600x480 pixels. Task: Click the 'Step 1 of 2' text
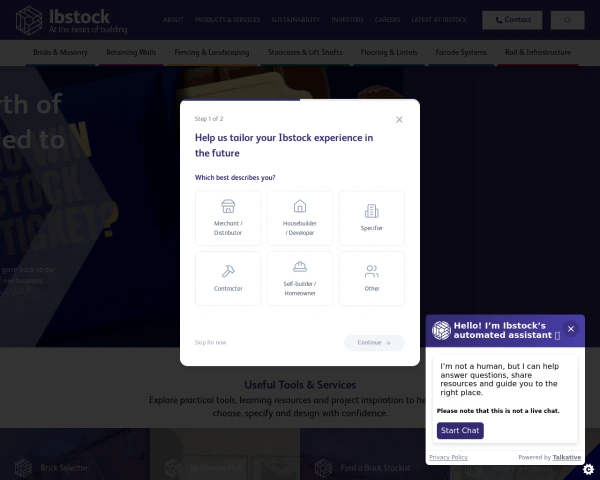(209, 119)
